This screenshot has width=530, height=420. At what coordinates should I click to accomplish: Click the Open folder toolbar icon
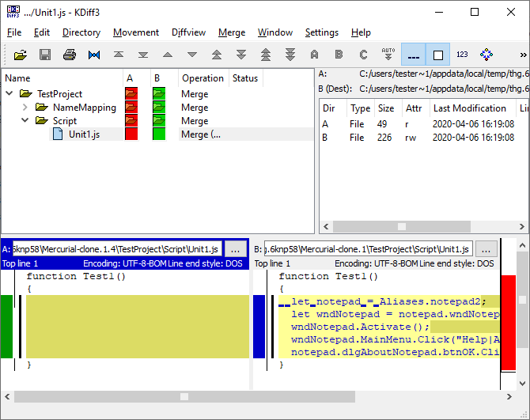click(21, 55)
